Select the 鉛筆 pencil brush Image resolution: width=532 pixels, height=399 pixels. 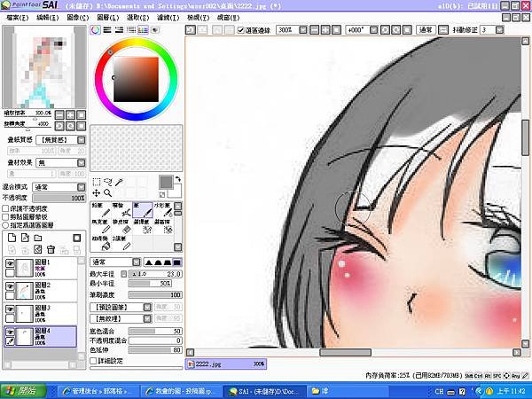(101, 209)
